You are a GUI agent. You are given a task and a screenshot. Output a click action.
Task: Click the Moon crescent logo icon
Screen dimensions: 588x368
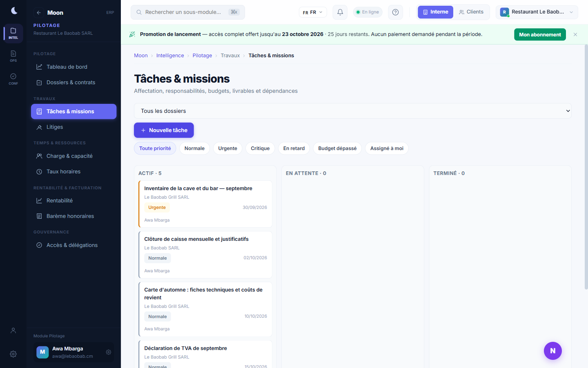point(14,11)
